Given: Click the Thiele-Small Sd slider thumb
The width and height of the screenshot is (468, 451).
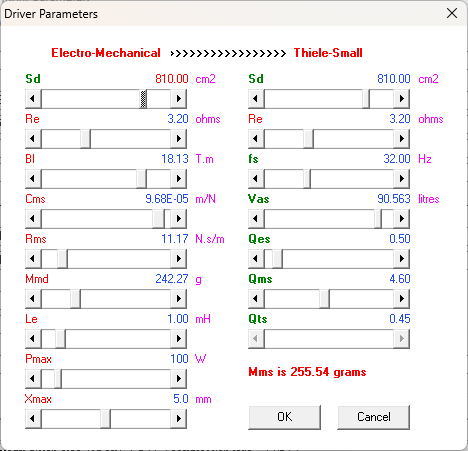Looking at the screenshot, I should click(366, 99).
